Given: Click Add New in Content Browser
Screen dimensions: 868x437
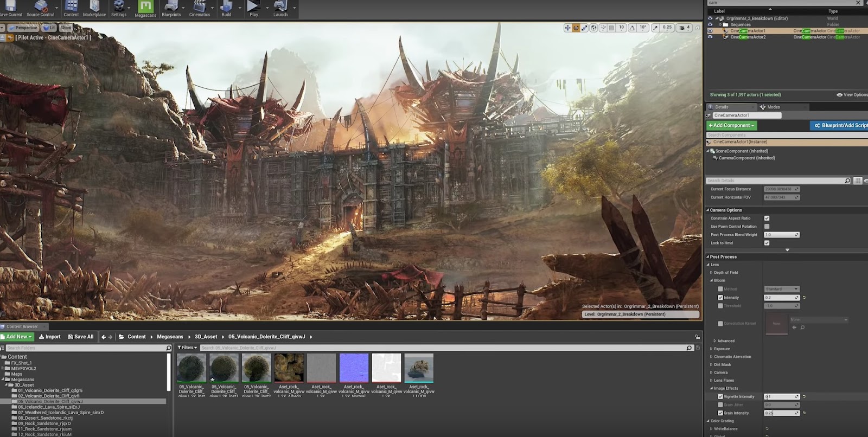Looking at the screenshot, I should click(17, 337).
